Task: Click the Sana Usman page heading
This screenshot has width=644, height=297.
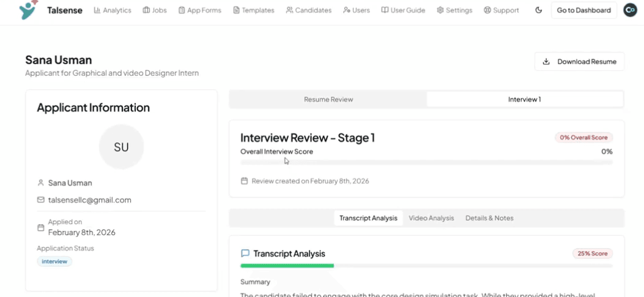Action: pyautogui.click(x=58, y=59)
